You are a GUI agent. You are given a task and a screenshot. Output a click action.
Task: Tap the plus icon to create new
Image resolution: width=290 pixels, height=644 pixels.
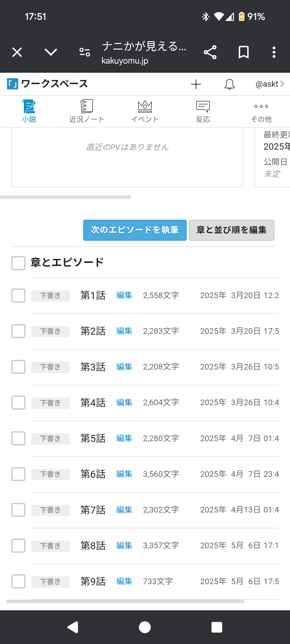(x=196, y=84)
